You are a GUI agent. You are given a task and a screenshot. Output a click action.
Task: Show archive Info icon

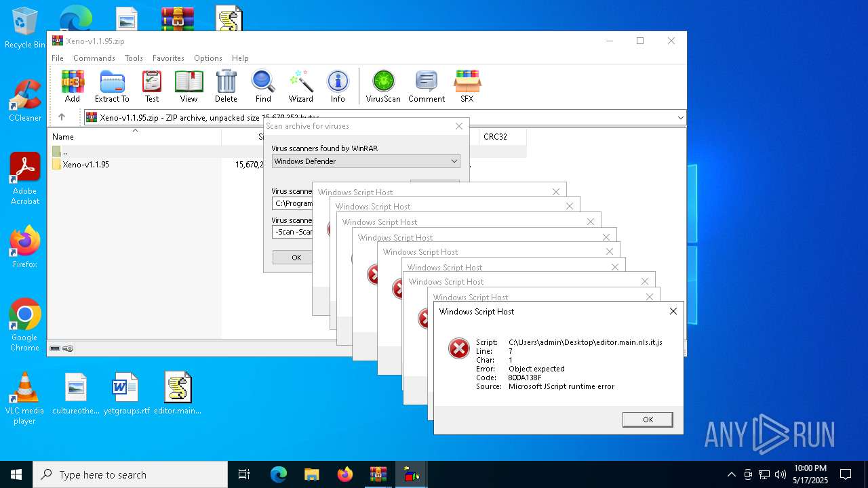338,86
